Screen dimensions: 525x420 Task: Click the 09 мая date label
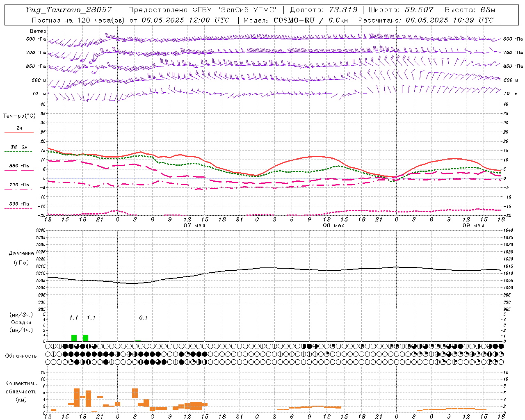coord(473,226)
